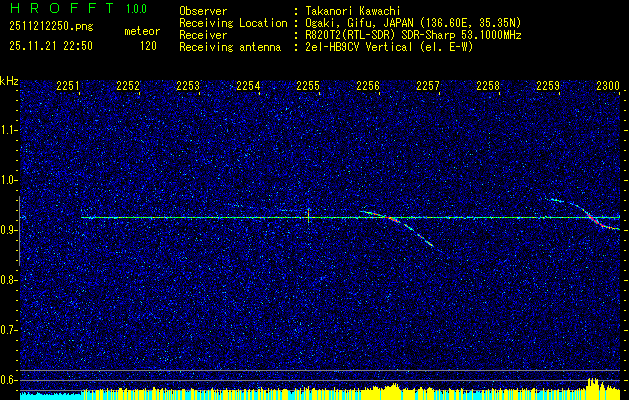Click the meteor label
Viewport: 629px width, 400px height.
point(142,31)
